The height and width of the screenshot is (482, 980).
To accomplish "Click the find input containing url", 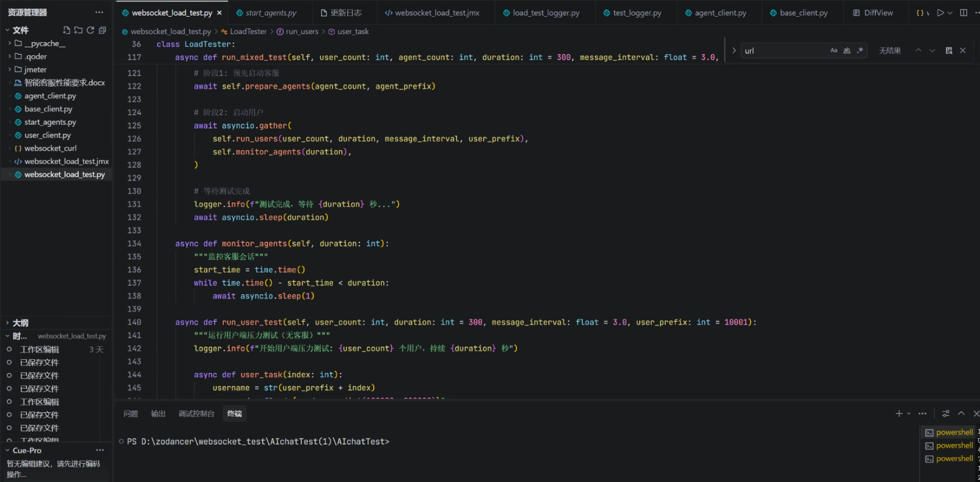I will tap(784, 51).
